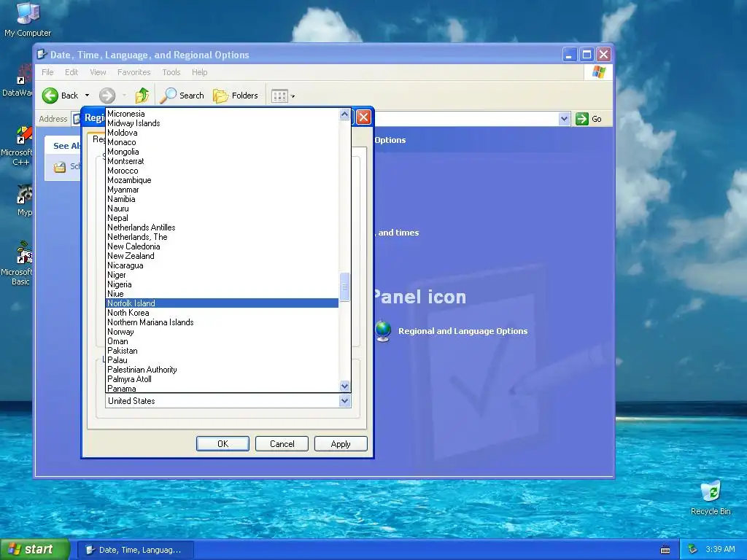The width and height of the screenshot is (747, 560).
Task: Select Morocco from the list
Action: pyautogui.click(x=222, y=171)
